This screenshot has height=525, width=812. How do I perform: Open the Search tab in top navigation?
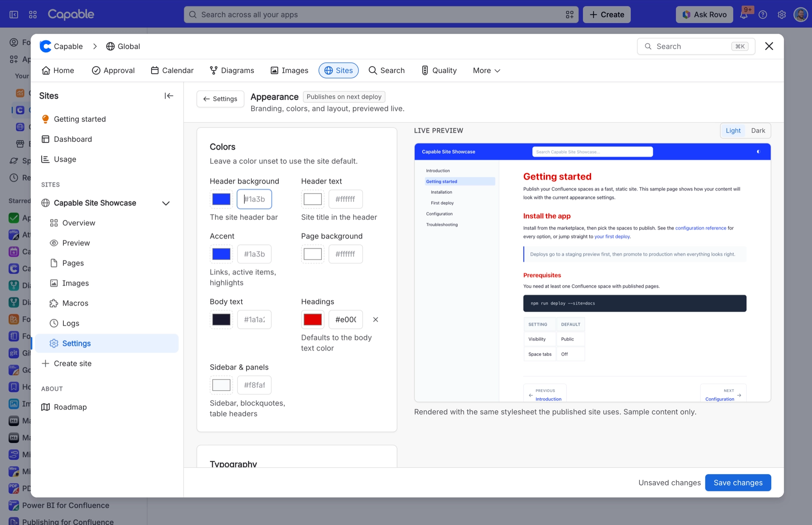coord(387,71)
